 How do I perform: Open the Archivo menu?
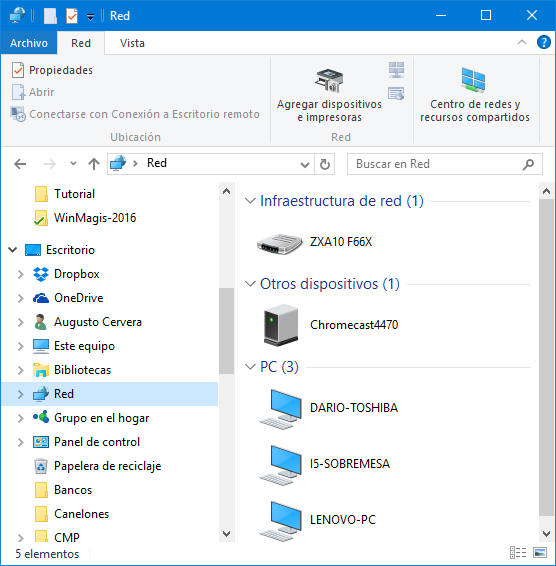point(29,43)
